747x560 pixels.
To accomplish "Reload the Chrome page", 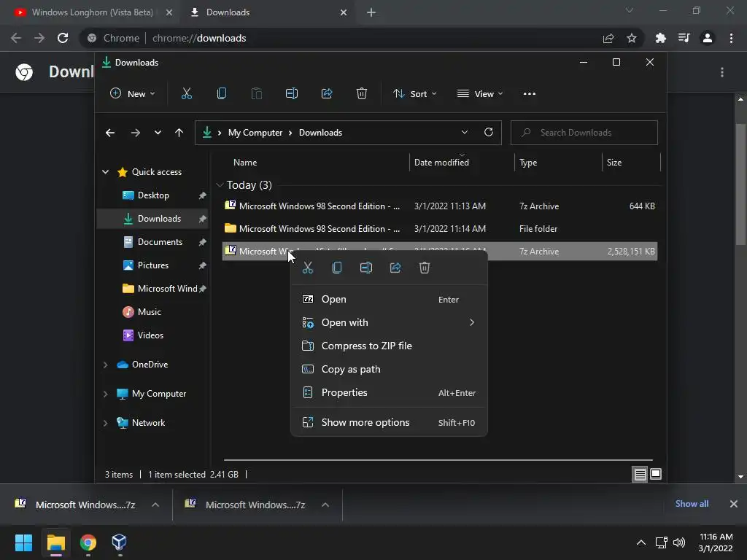I will [x=63, y=38].
